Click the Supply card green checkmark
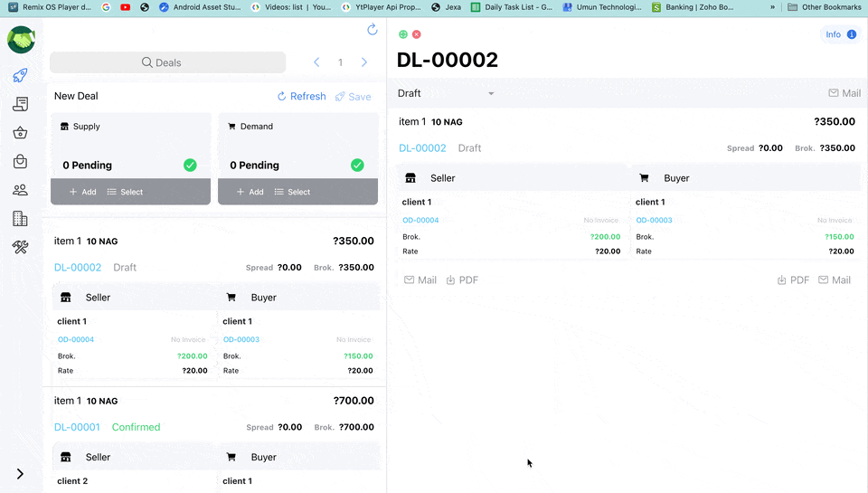This screenshot has height=493, width=868. click(190, 165)
